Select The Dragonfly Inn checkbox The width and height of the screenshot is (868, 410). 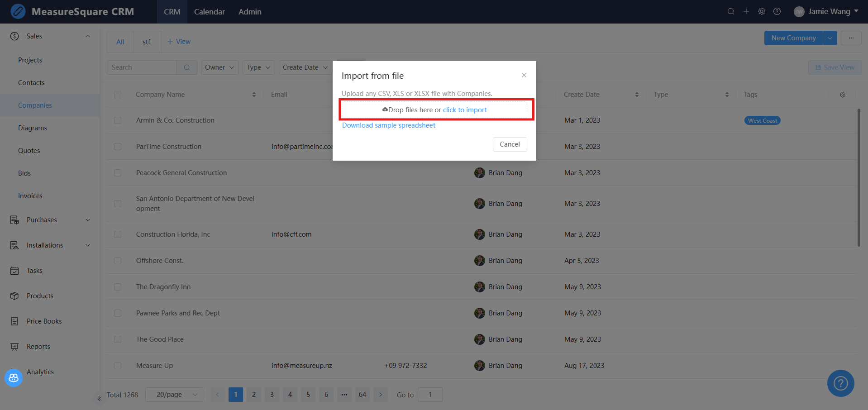pyautogui.click(x=118, y=287)
